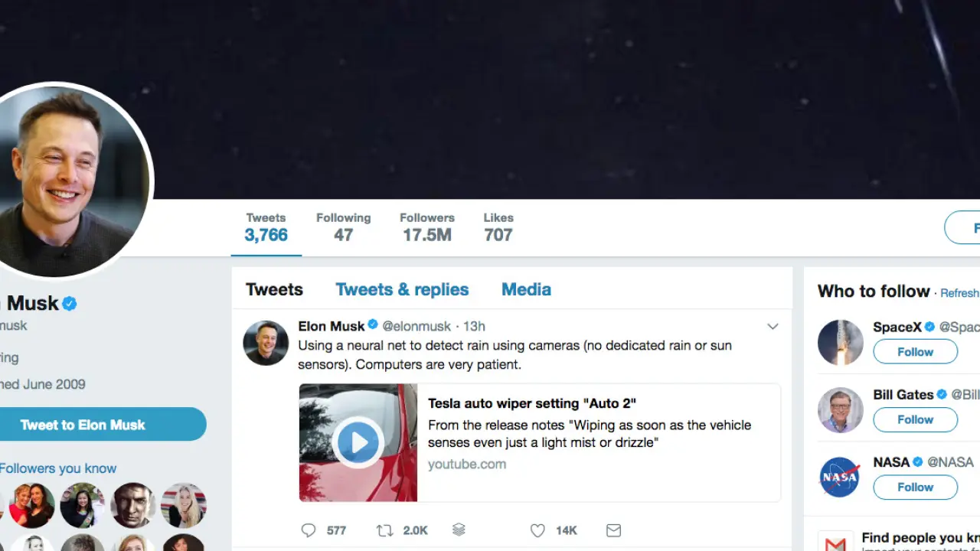This screenshot has width=980, height=551.
Task: Refresh the Who to follow list
Action: click(x=959, y=293)
